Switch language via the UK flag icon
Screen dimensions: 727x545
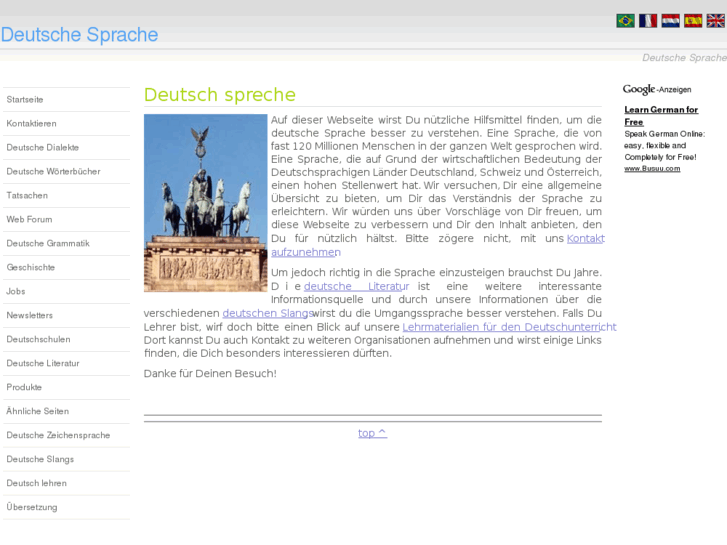click(x=715, y=20)
